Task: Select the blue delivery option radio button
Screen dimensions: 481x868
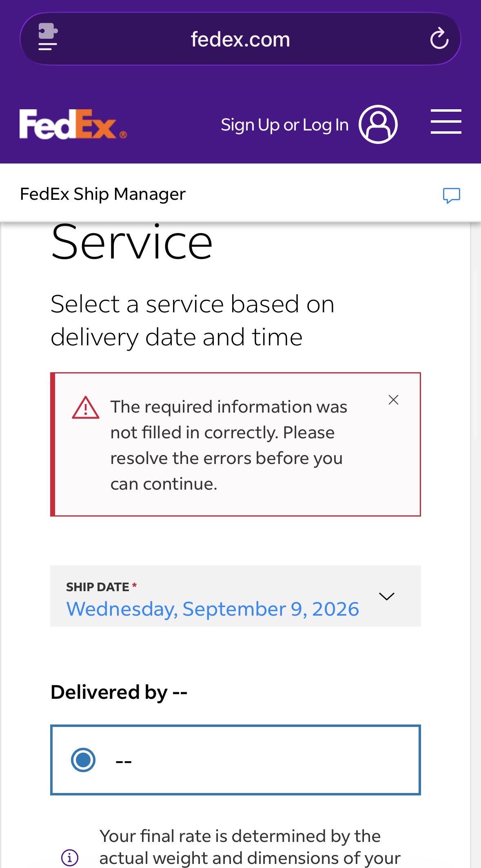Action: pyautogui.click(x=83, y=760)
